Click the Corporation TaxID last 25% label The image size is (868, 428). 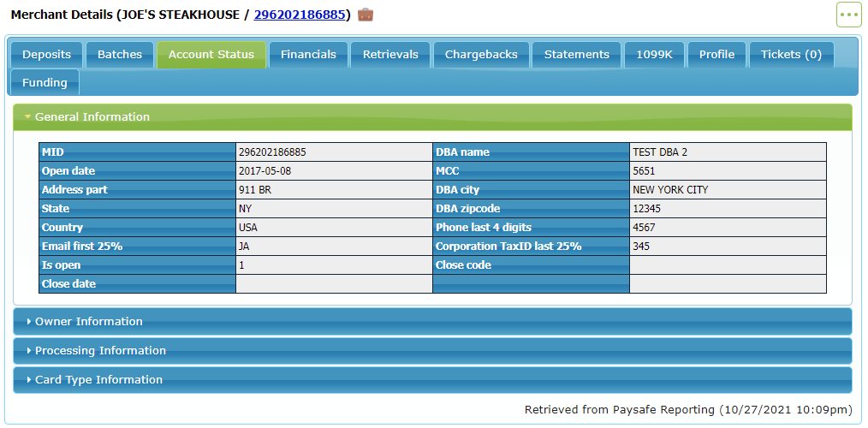click(x=531, y=247)
